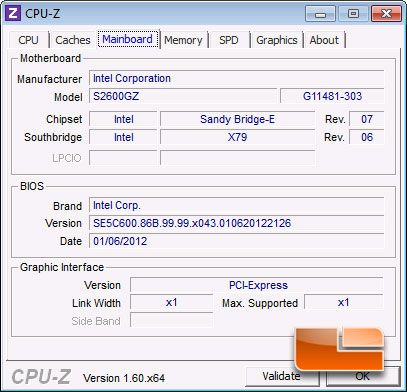The height and width of the screenshot is (392, 407).
Task: Minimize the CPU-Z window
Action: (x=320, y=14)
